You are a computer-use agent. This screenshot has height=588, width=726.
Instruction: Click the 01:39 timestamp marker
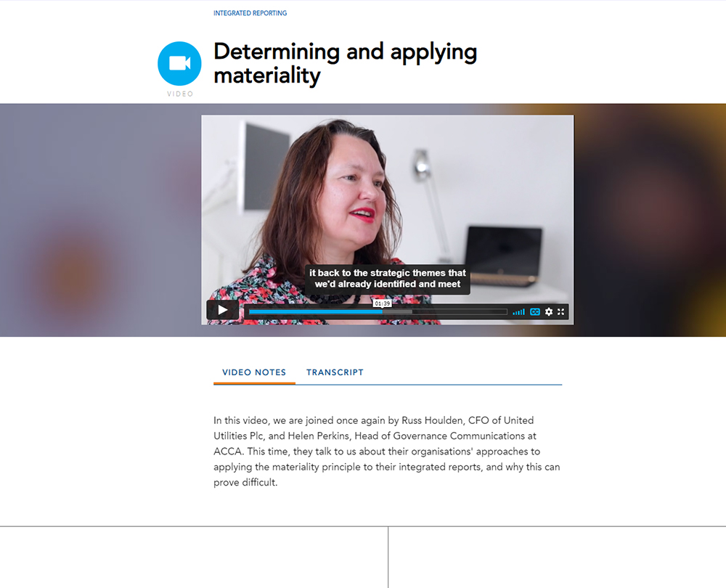[x=383, y=303]
